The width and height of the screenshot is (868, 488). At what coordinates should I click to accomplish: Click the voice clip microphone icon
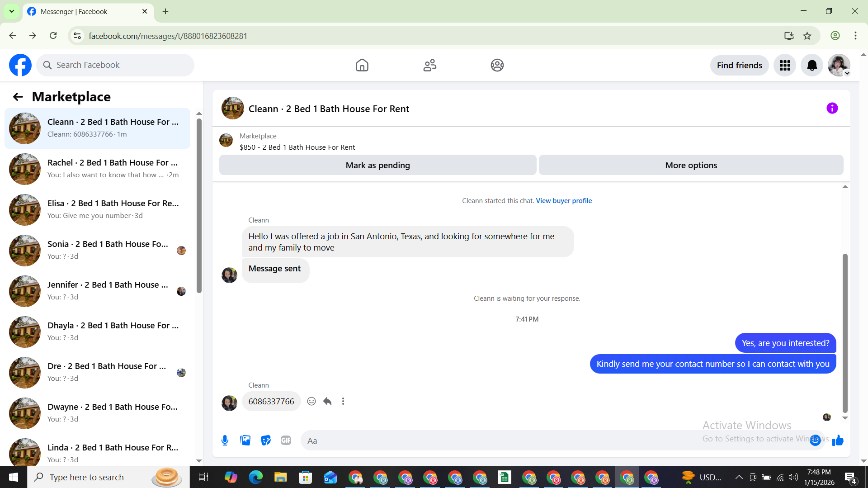(x=225, y=440)
